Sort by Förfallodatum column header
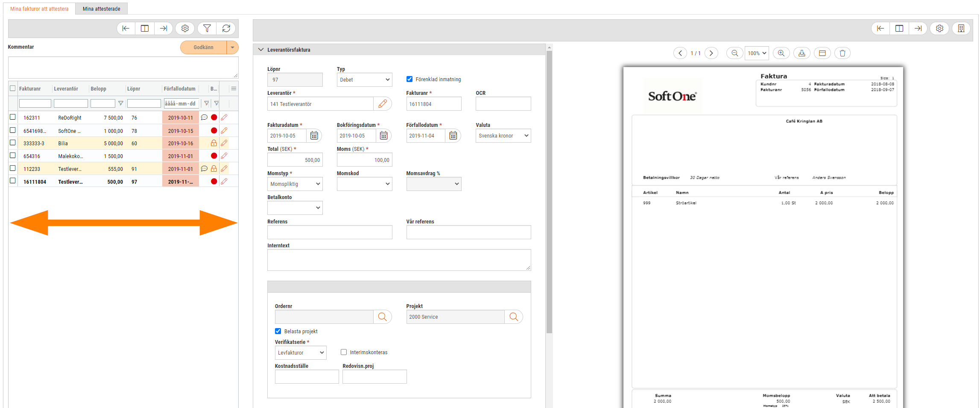The width and height of the screenshot is (980, 408). tap(180, 89)
